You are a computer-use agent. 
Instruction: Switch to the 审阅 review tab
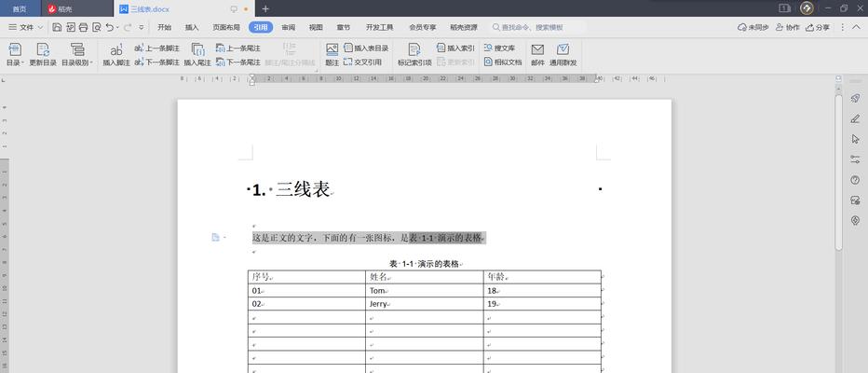(289, 27)
